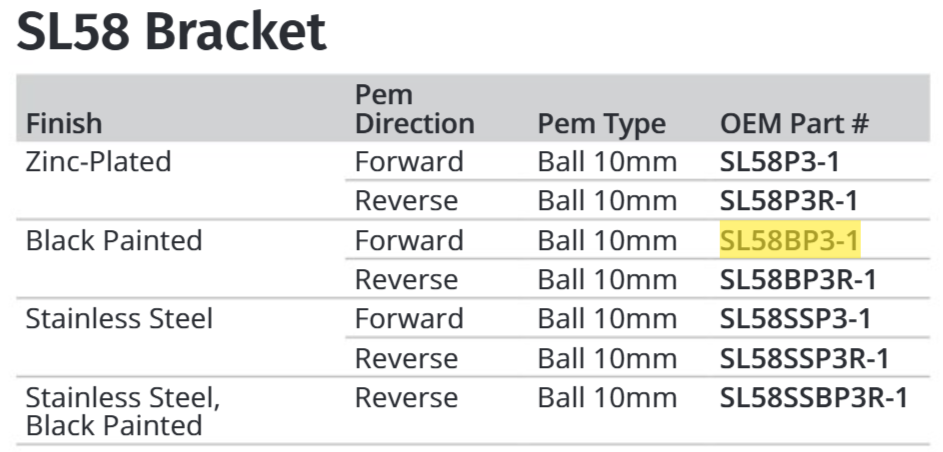
Task: Click part number SL58BP3R-1
Action: pos(799,279)
